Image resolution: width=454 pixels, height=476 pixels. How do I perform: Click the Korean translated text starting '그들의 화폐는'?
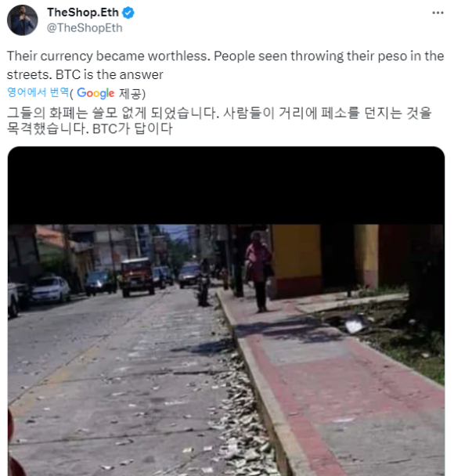pyautogui.click(x=219, y=121)
